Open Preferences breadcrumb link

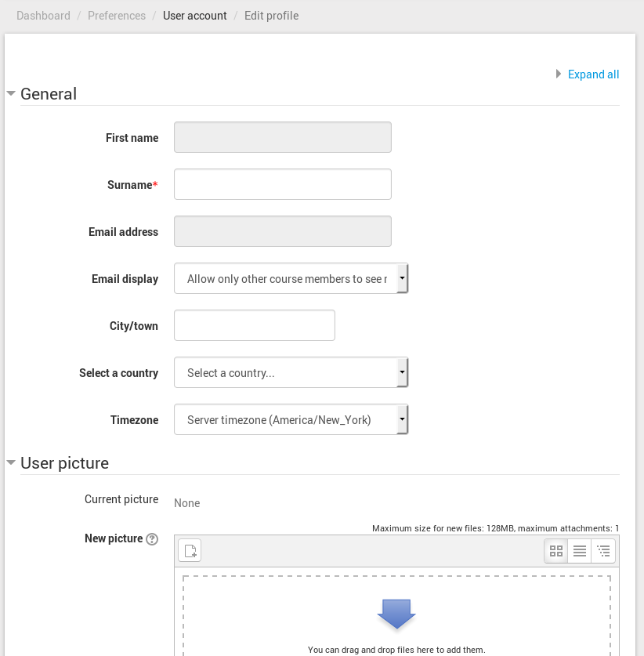point(116,16)
